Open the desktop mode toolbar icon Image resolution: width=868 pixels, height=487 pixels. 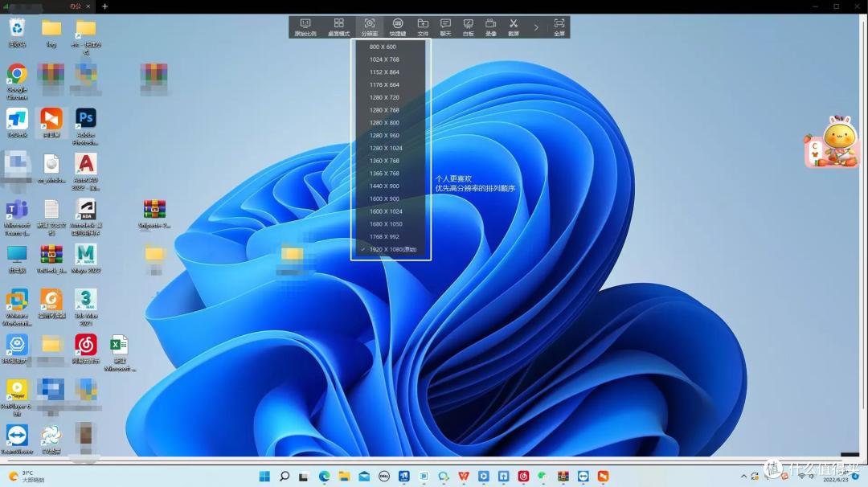(338, 27)
